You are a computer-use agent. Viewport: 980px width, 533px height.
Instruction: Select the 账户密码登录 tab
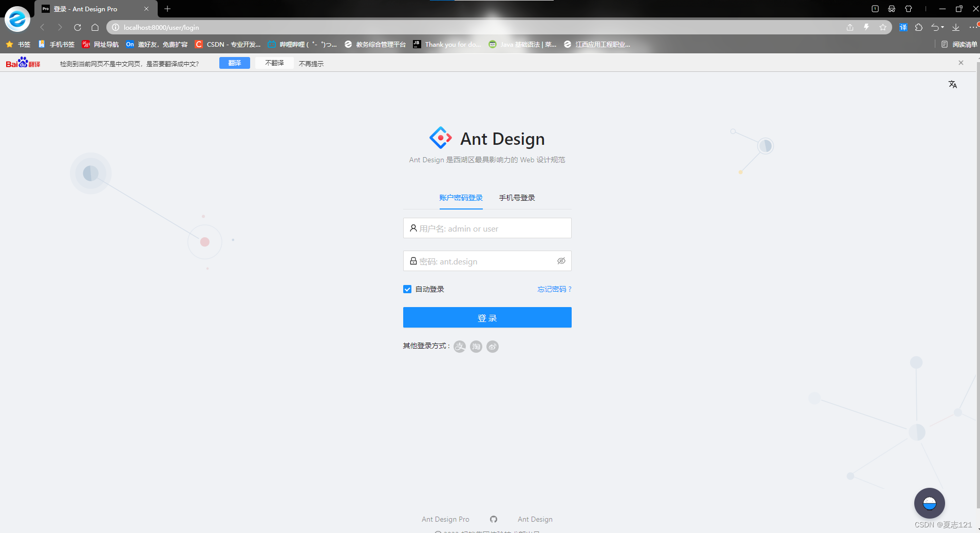[x=461, y=198]
